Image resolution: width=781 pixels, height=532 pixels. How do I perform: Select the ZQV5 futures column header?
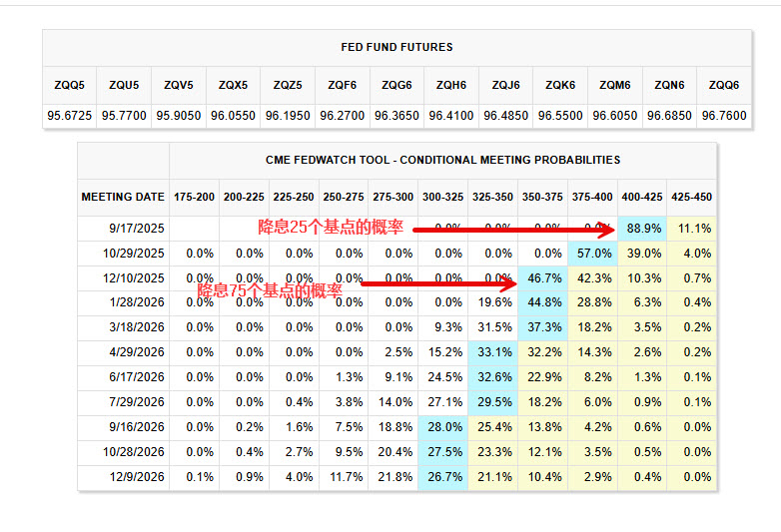(179, 85)
